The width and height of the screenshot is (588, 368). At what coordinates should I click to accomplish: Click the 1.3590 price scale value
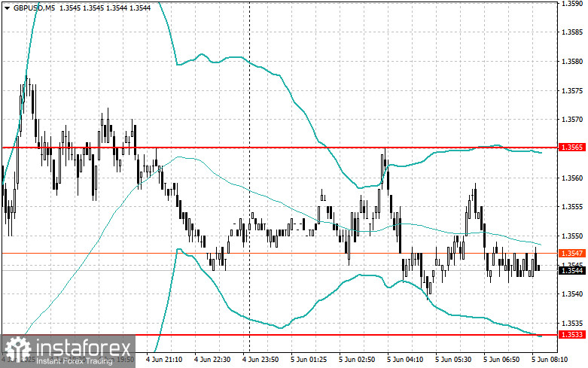click(572, 3)
